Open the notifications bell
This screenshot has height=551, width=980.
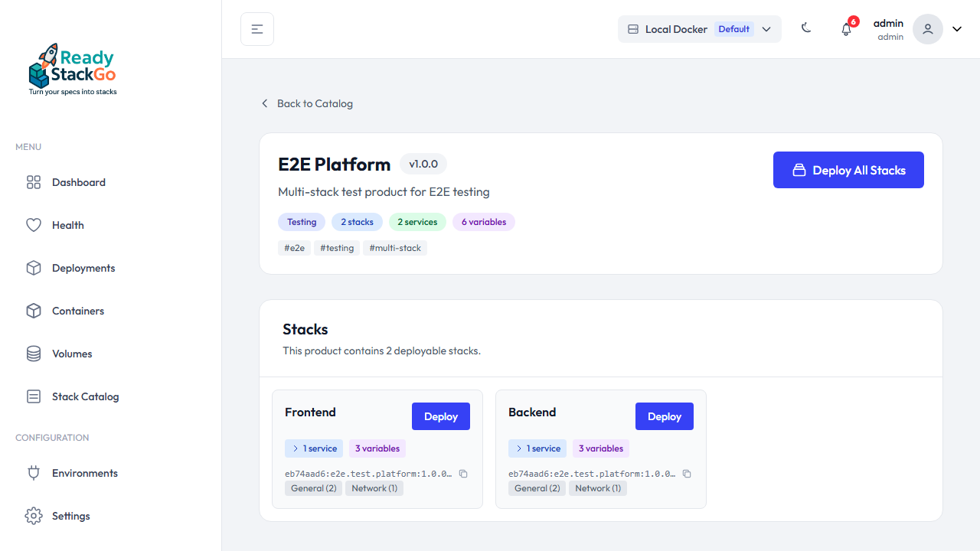pyautogui.click(x=846, y=28)
